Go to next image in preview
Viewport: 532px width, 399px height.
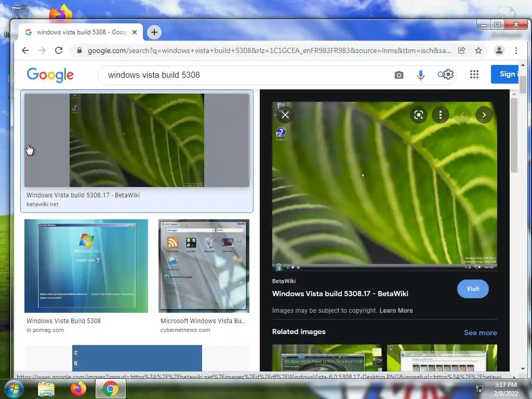[484, 115]
